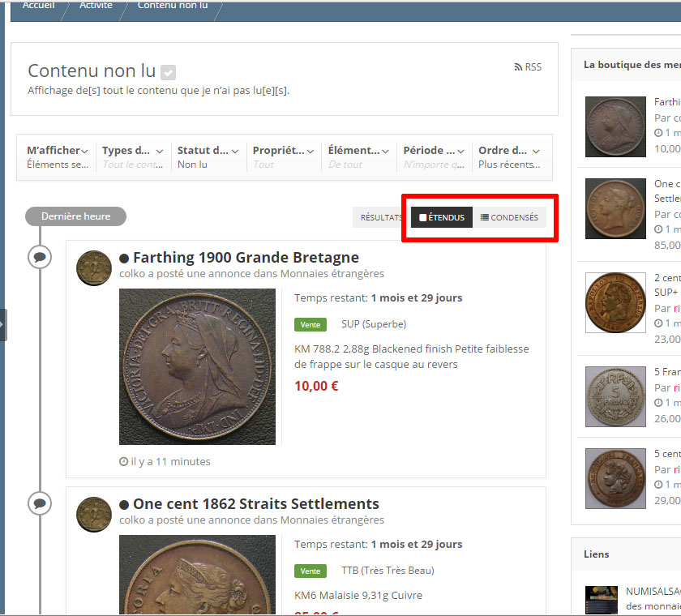681x616 pixels.
Task: Click colko's avatar on Farthing 1900 post
Action: click(94, 267)
